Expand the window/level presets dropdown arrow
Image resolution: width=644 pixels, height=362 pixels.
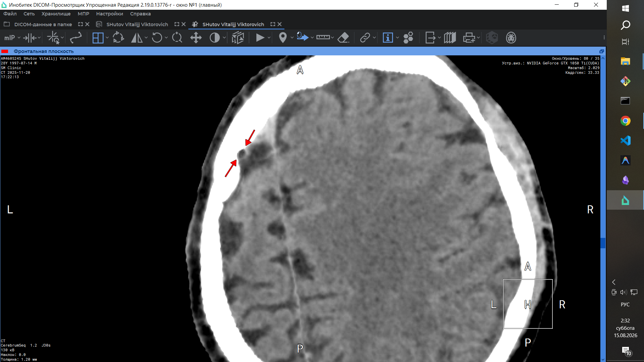(x=224, y=38)
